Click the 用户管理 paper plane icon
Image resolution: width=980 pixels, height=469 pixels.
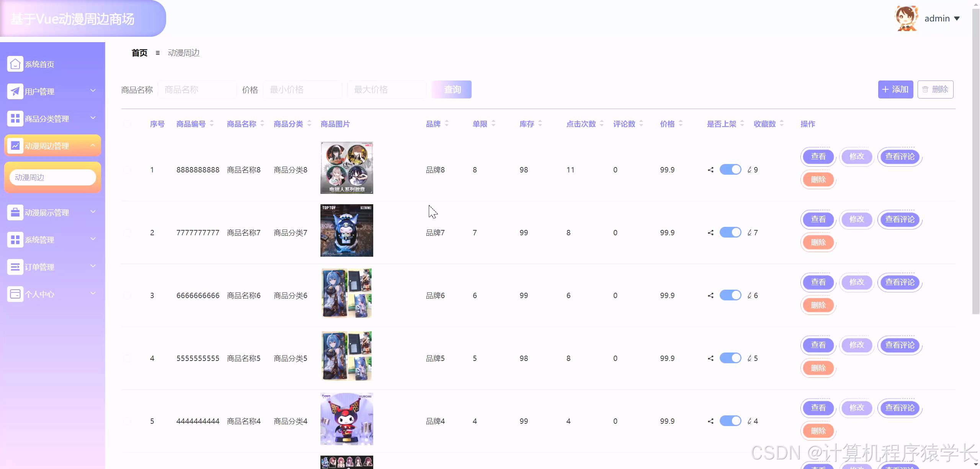(15, 91)
